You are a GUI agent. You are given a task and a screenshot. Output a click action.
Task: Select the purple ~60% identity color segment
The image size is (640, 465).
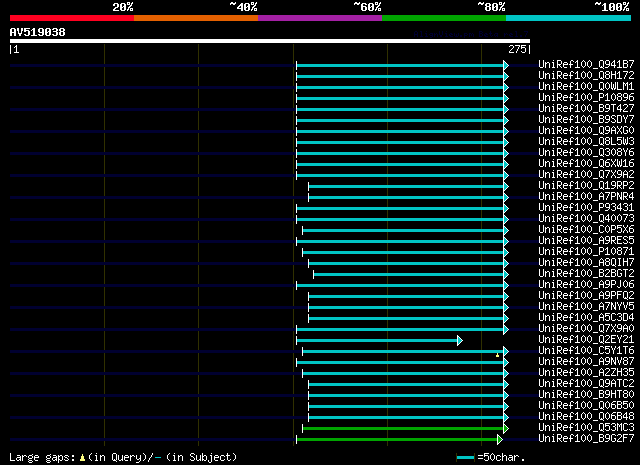click(x=320, y=18)
